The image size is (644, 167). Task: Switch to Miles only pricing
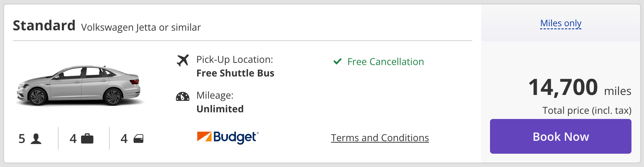click(561, 23)
